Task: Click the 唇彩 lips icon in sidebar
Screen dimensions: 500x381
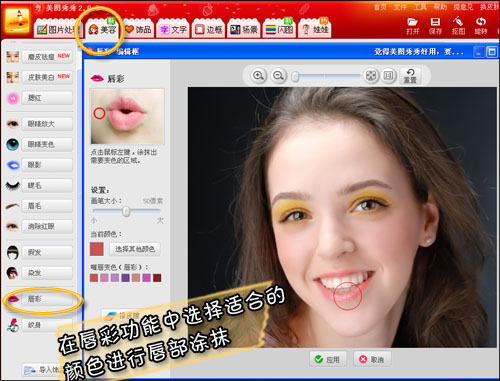Action: [x=13, y=299]
